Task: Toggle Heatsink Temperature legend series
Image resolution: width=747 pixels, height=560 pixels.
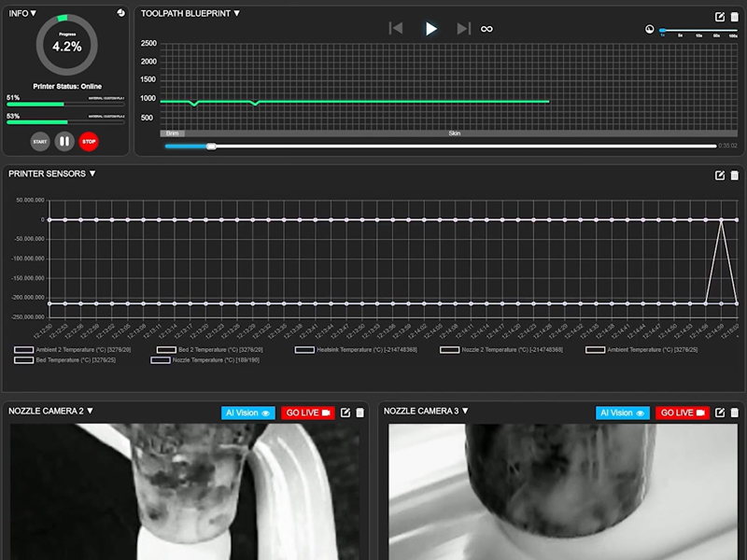Action: pos(304,350)
